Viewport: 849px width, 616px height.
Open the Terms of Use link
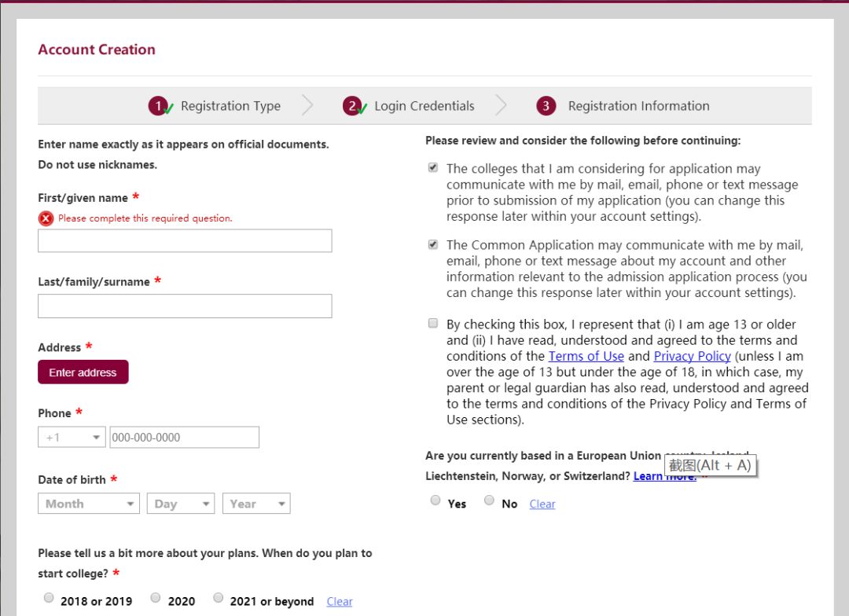pos(586,356)
